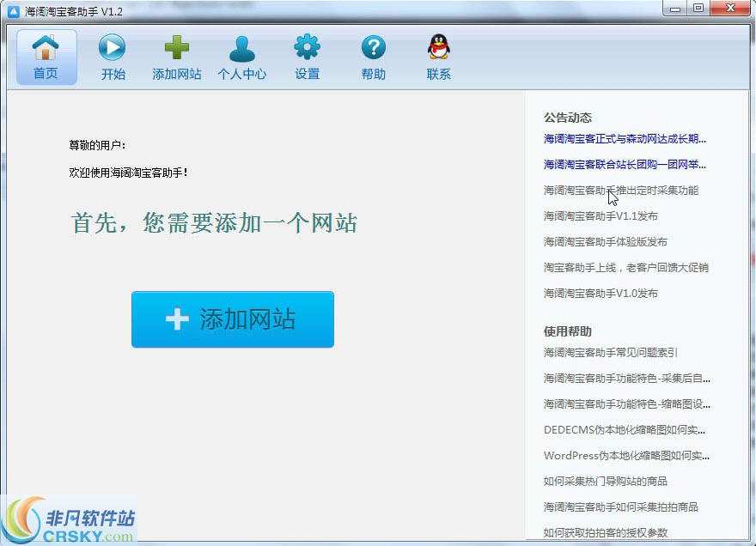Image resolution: width=756 pixels, height=546 pixels.
Task: Open help link 海阔淘宝客助手常见问题索引
Action: point(611,353)
